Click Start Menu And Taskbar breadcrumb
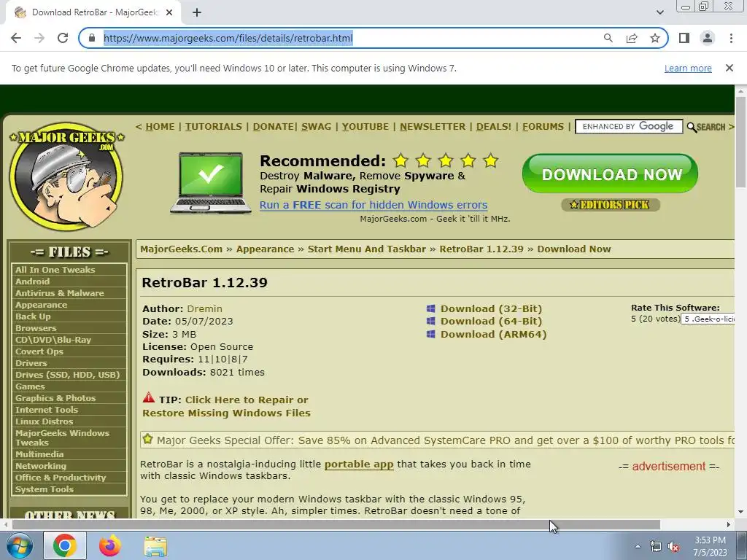This screenshot has width=747, height=560. click(366, 249)
